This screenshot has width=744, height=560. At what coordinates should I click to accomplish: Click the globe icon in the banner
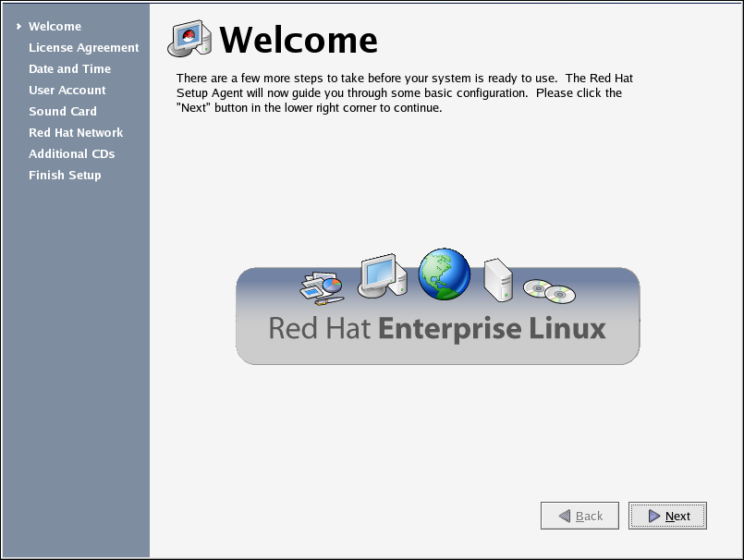point(444,274)
